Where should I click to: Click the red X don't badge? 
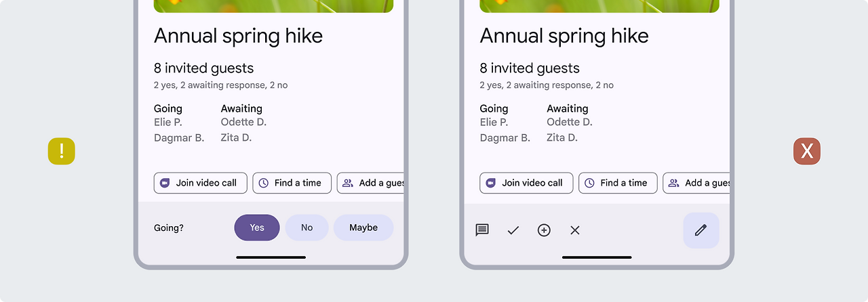tap(807, 151)
